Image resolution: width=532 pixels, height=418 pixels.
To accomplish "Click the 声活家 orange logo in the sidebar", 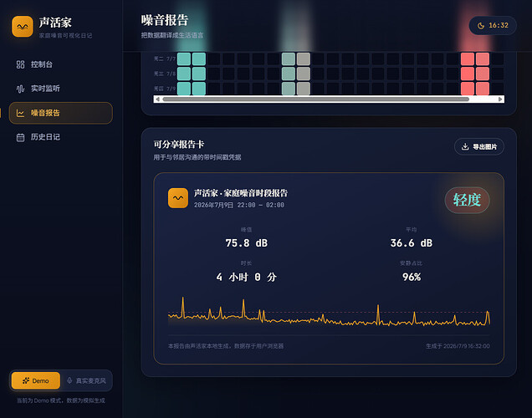I will pyautogui.click(x=23, y=26).
